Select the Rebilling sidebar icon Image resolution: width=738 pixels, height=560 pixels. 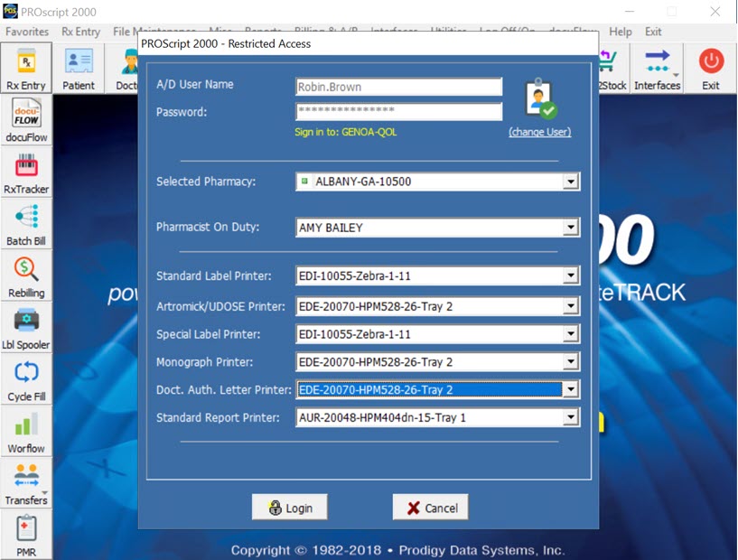[26, 276]
